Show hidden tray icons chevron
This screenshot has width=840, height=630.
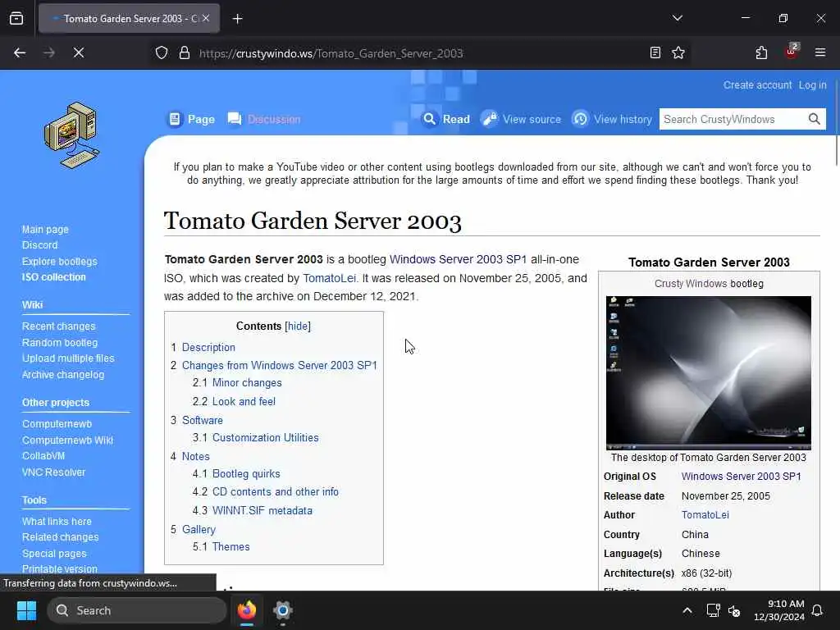[x=687, y=610]
